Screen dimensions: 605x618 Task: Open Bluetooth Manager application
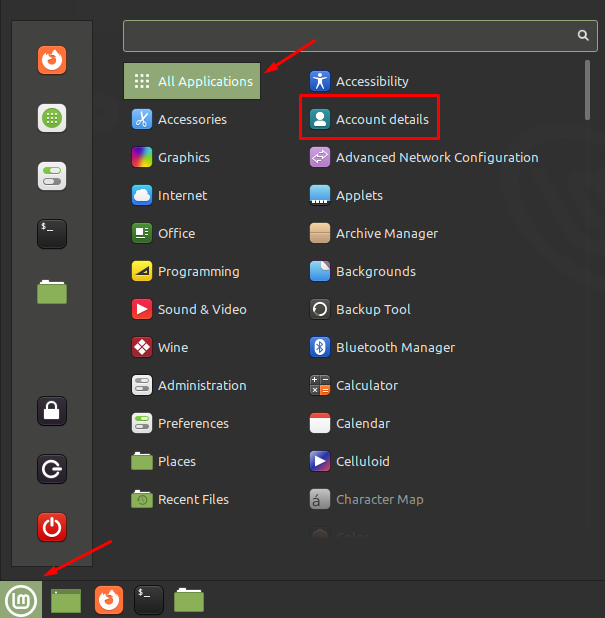coord(394,347)
